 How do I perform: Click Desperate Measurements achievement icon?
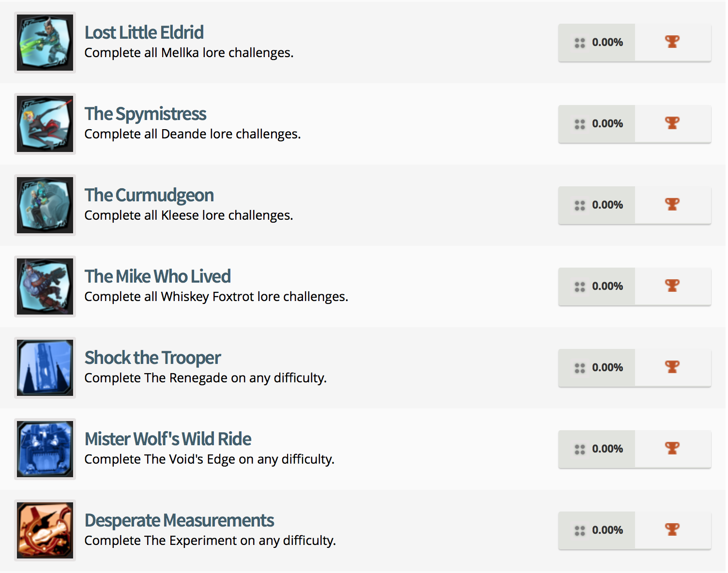[45, 530]
